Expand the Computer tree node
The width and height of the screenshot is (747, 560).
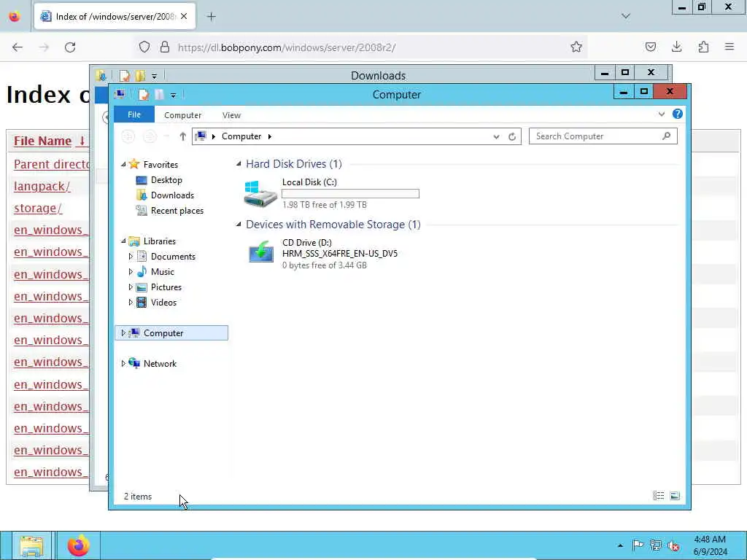[123, 332]
